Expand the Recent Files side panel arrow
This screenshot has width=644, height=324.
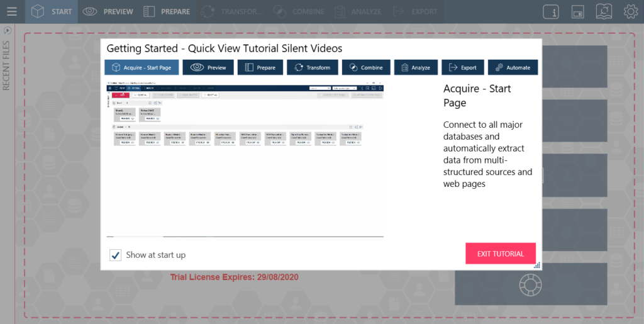7,30
